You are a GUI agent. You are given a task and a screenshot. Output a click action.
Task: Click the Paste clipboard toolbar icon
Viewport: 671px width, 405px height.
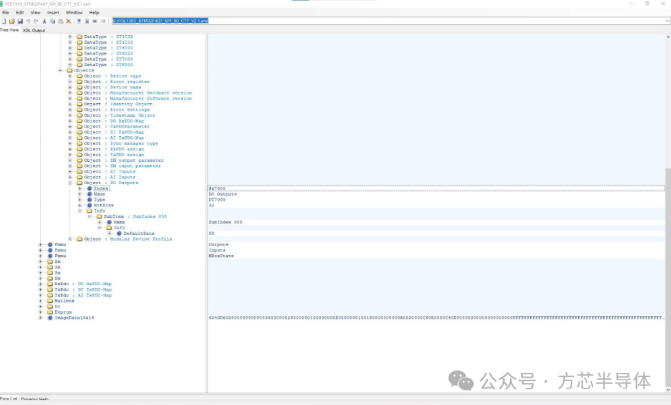[60, 21]
